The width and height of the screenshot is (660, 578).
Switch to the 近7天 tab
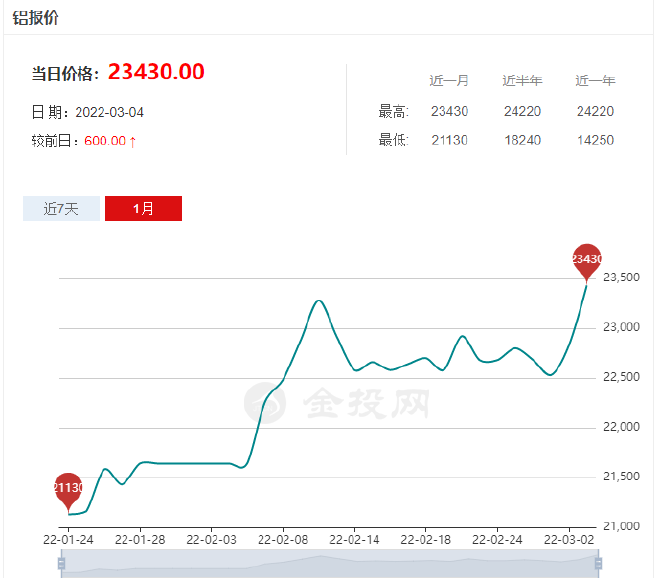61,208
